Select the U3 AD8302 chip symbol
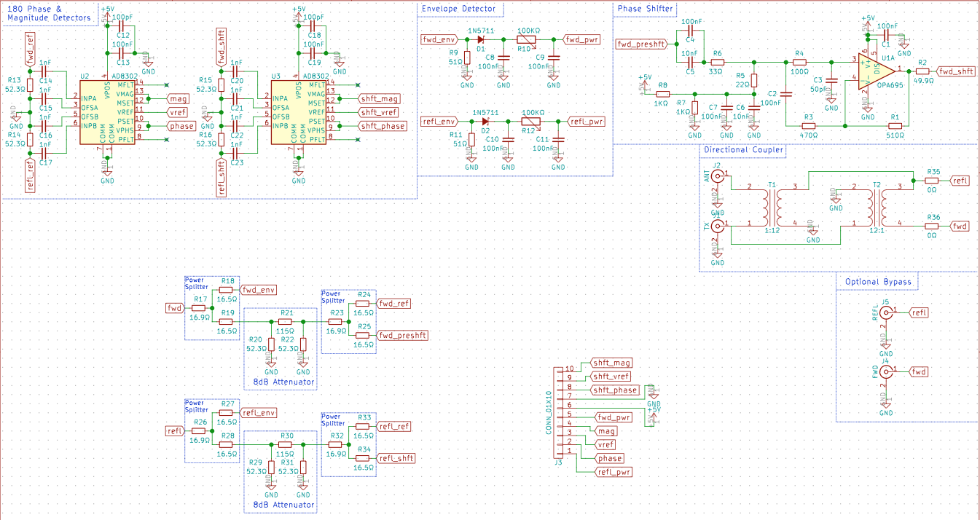The height and width of the screenshot is (520, 980). pyautogui.click(x=299, y=112)
